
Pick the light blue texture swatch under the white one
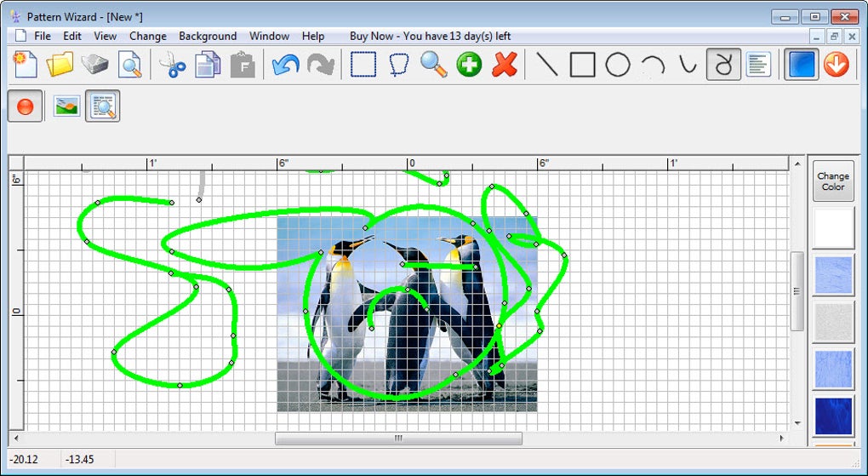point(833,275)
